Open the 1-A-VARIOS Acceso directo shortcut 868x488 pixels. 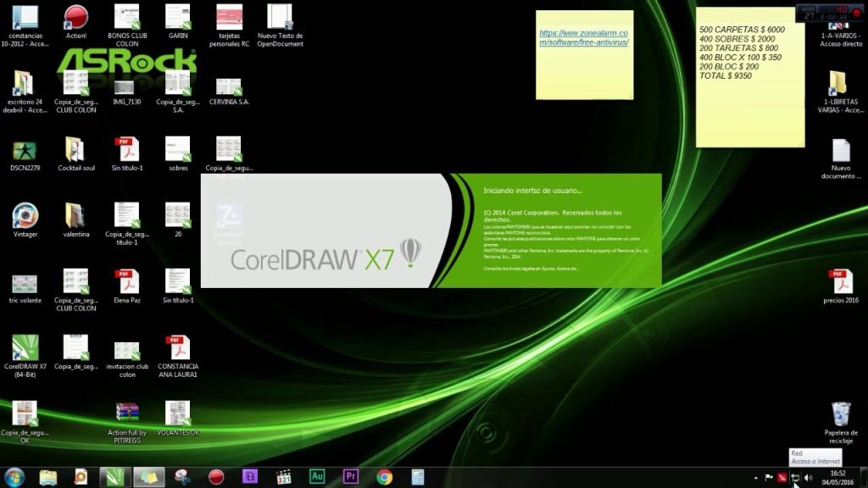point(841,34)
